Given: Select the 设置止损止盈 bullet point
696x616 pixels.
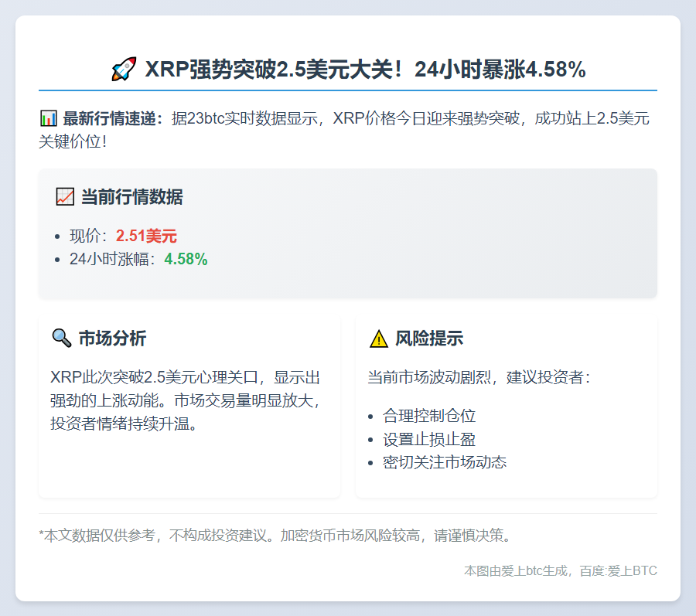Looking at the screenshot, I should (x=428, y=438).
